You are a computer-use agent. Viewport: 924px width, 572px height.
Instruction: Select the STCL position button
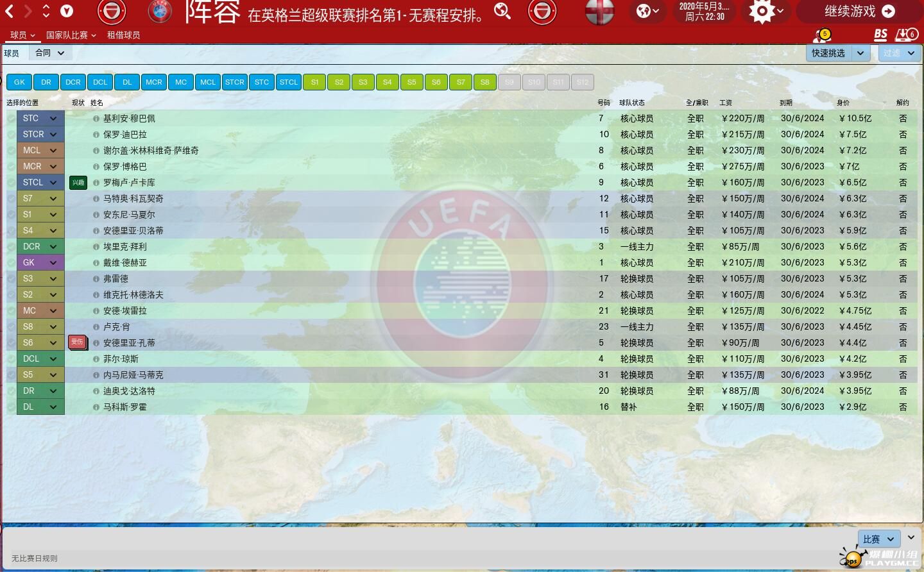pos(289,82)
